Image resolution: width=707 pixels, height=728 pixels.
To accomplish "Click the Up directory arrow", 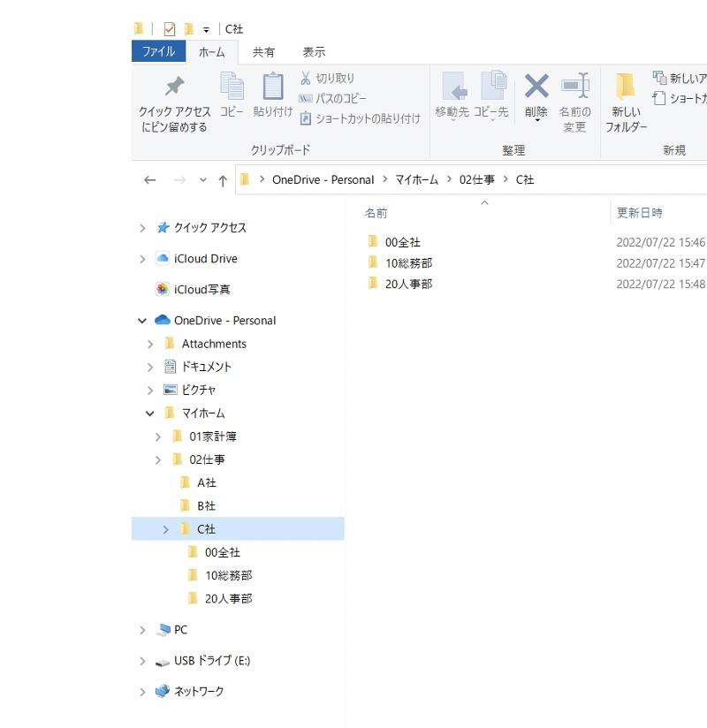I will pyautogui.click(x=223, y=180).
